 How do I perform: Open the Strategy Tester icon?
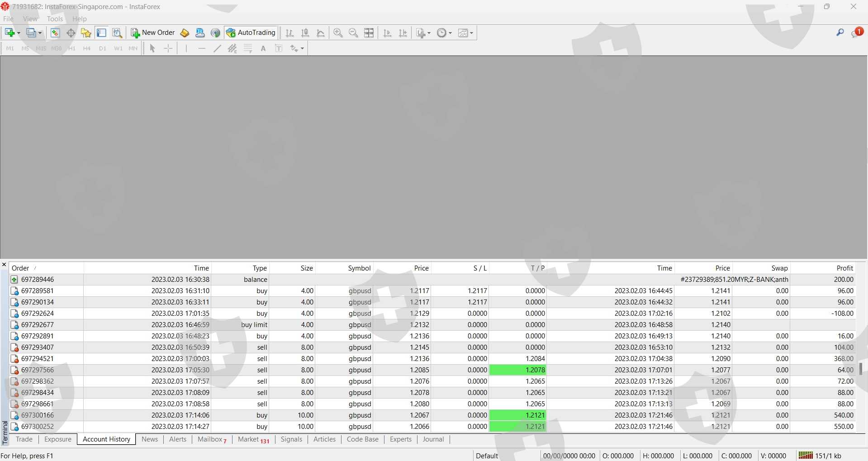(117, 33)
